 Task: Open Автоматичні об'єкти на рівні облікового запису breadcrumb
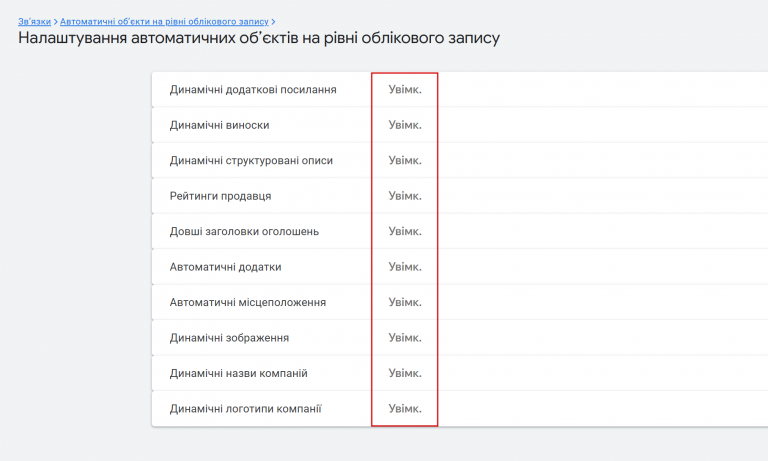pyautogui.click(x=164, y=20)
